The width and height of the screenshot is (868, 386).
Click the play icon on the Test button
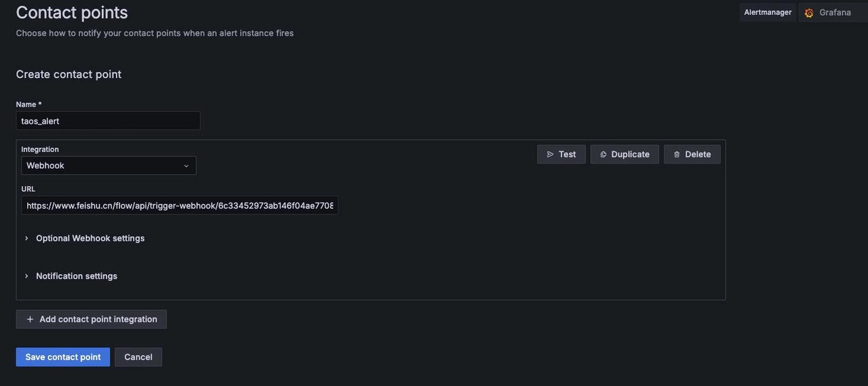pos(550,155)
